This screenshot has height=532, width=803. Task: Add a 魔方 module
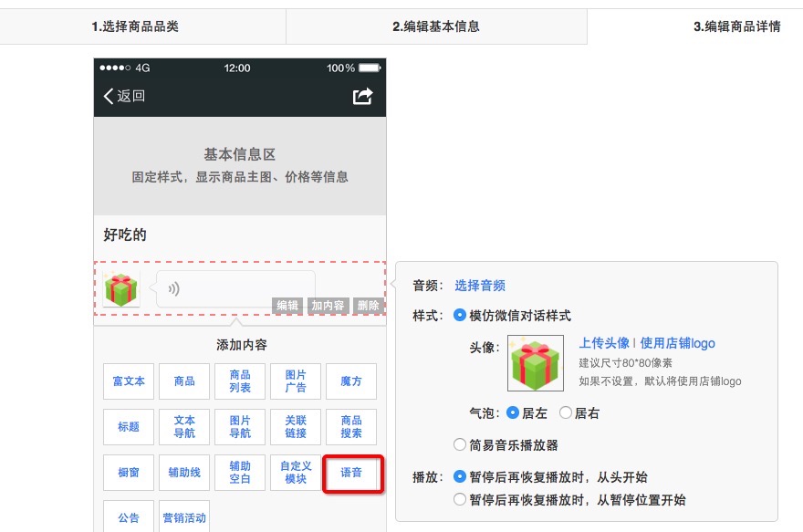[351, 381]
